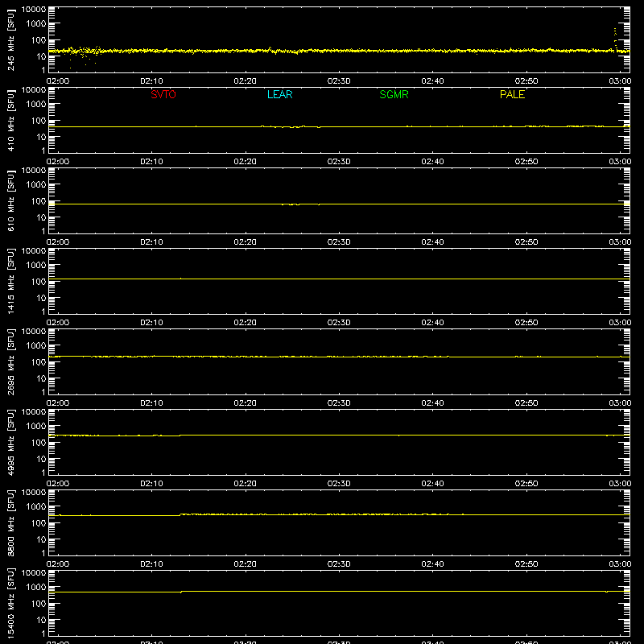
Task: Click the 1000 y-tick on 410 MHz panel
Action: (x=36, y=105)
